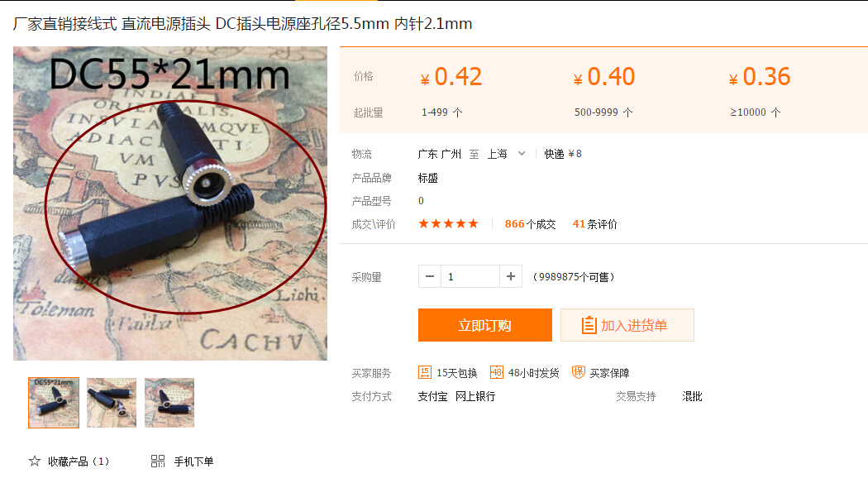The image size is (868, 483).
Task: Open the QR code mobile order icon
Action: [x=158, y=461]
